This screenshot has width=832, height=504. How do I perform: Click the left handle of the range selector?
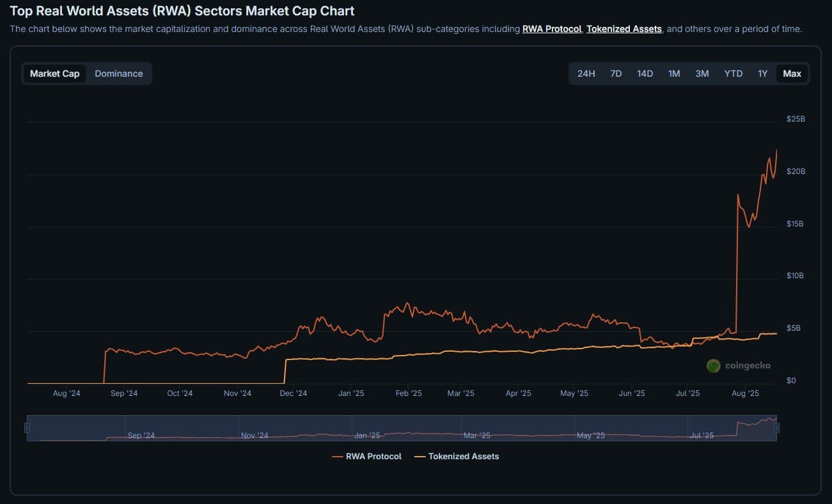coord(28,427)
